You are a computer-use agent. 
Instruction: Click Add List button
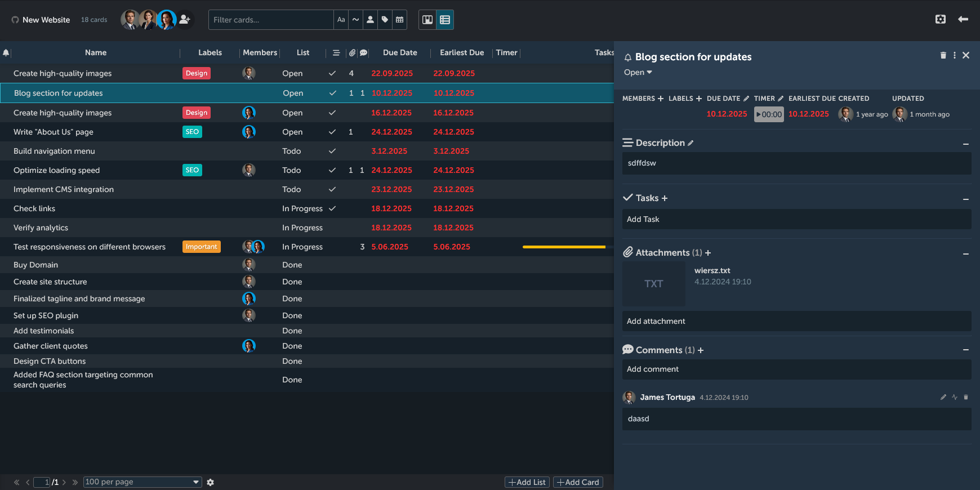click(x=527, y=482)
